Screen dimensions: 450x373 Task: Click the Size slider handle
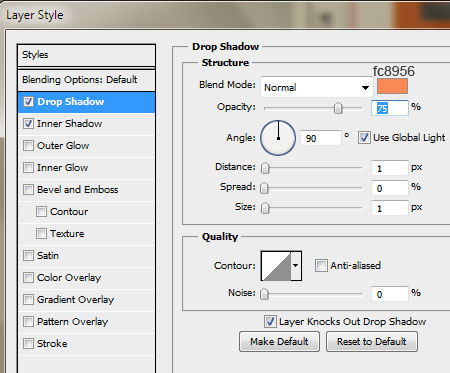pyautogui.click(x=265, y=208)
